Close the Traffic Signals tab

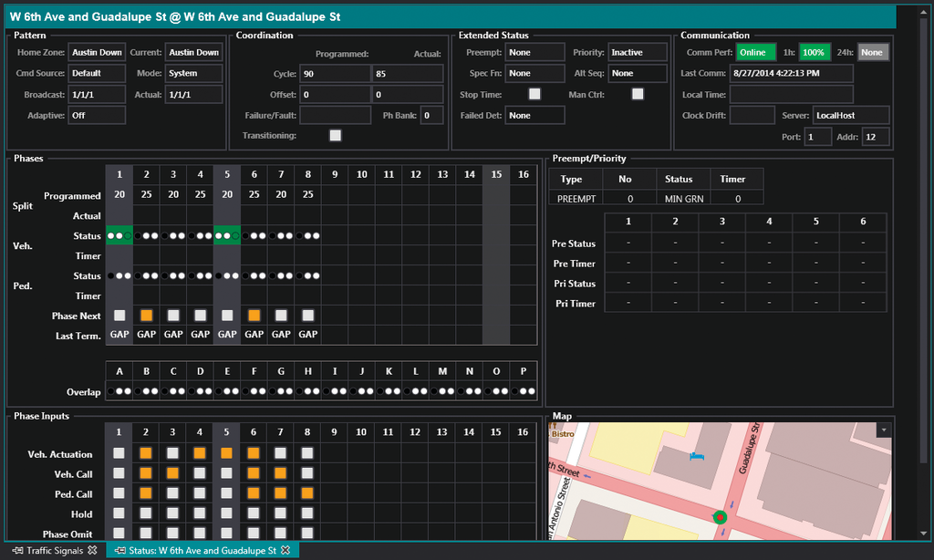pyautogui.click(x=92, y=551)
